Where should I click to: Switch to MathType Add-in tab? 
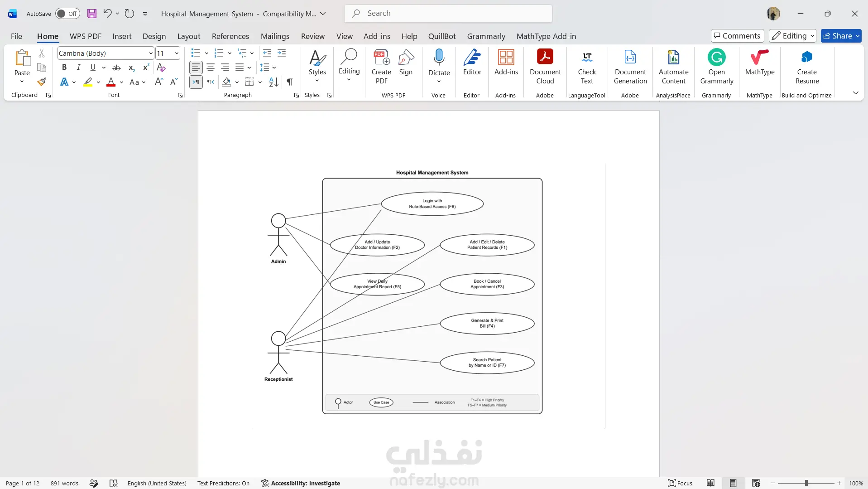(x=546, y=36)
